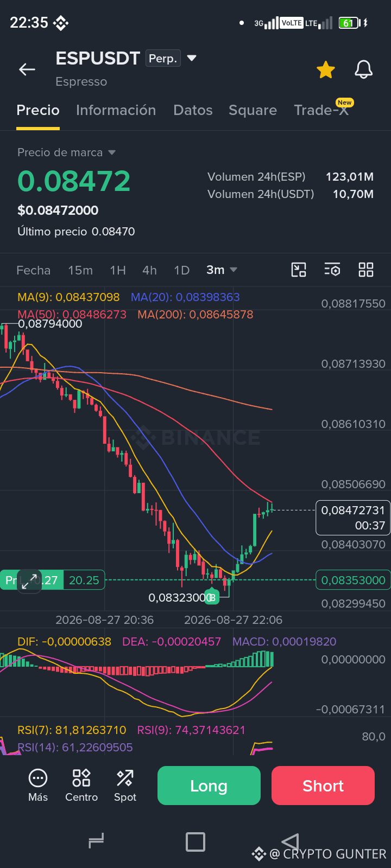Screen dimensions: 391x868
Task: Tap the RSI(7) value label
Action: [72, 730]
